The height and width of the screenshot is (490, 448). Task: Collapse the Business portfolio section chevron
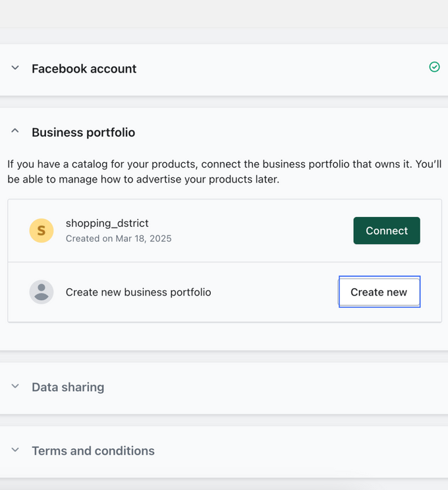point(15,132)
